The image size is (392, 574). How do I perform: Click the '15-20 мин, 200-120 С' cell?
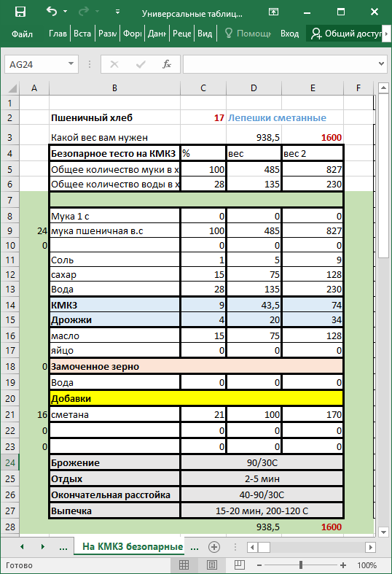(x=262, y=511)
